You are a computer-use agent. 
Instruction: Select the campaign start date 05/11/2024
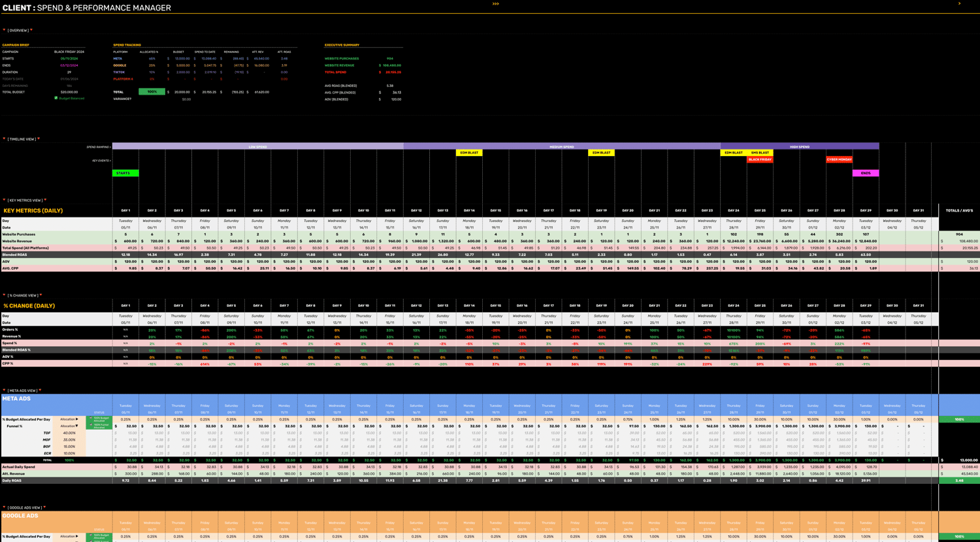[69, 59]
